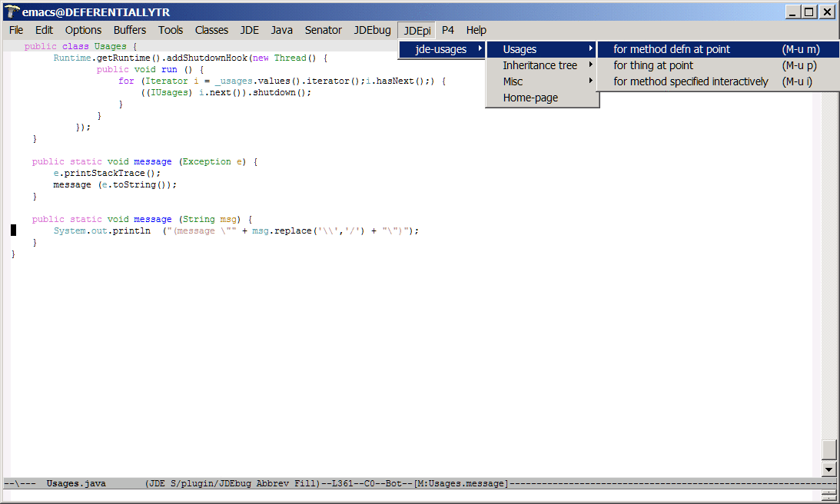Viewport: 840px width, 504px height.
Task: Open the Options menu
Action: 83,30
